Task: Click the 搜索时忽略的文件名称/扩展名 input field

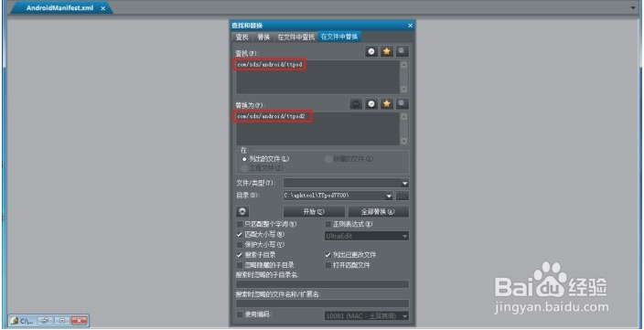Action: coord(322,303)
